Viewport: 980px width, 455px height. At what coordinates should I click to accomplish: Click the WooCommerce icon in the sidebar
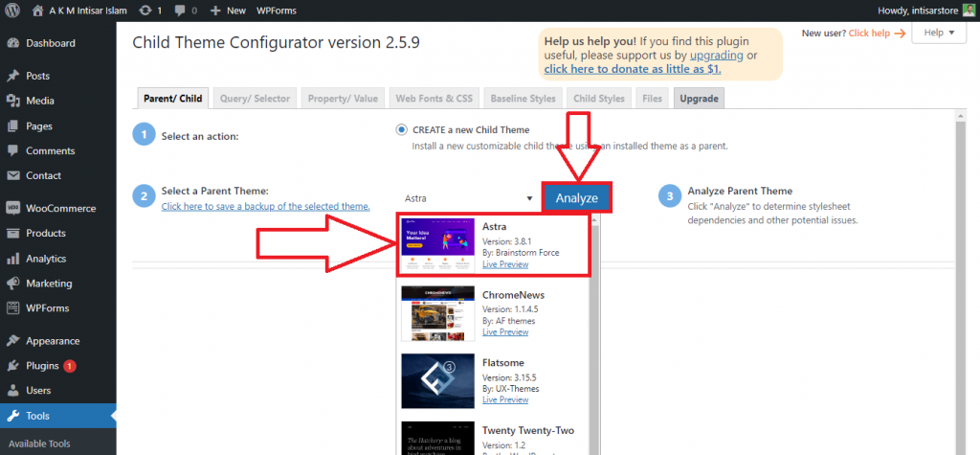[x=12, y=209]
